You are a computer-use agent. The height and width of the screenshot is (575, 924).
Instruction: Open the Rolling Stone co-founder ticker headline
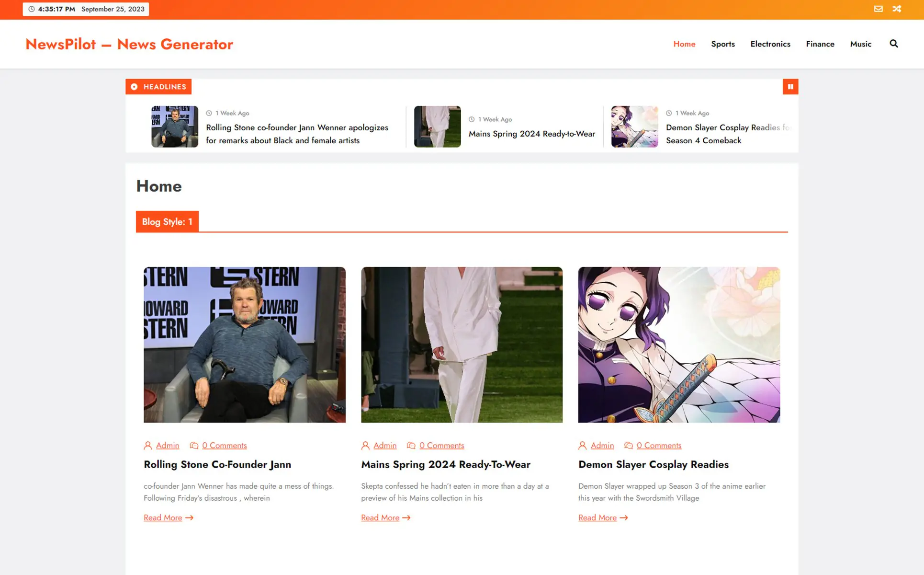tap(297, 134)
